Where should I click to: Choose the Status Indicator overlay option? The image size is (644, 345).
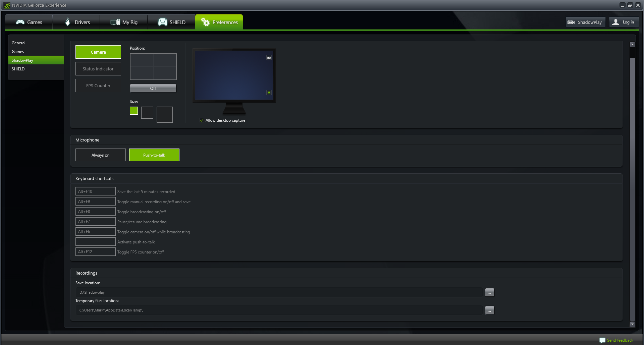point(98,69)
